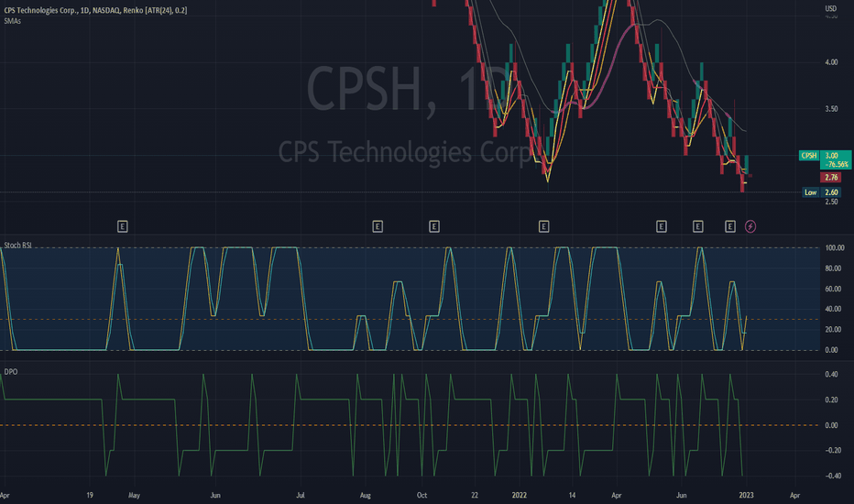Viewport: 854px width, 504px height.
Task: Click the 2.60 low value label
Action: [831, 192]
